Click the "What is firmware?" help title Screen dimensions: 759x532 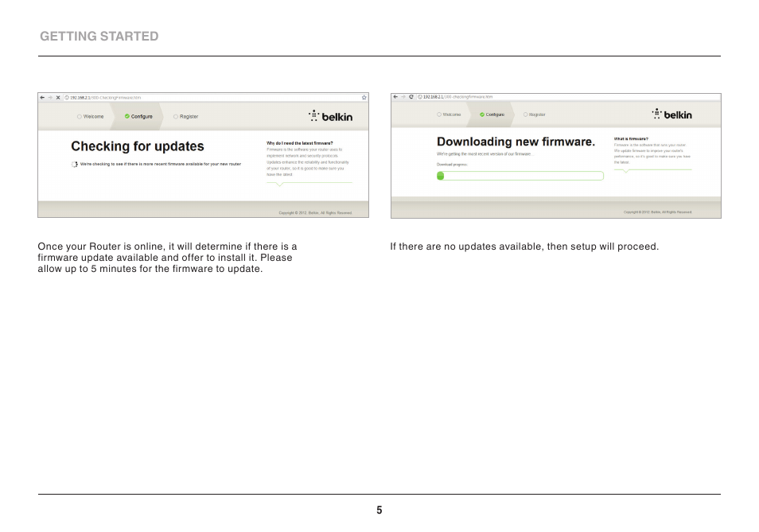point(631,139)
